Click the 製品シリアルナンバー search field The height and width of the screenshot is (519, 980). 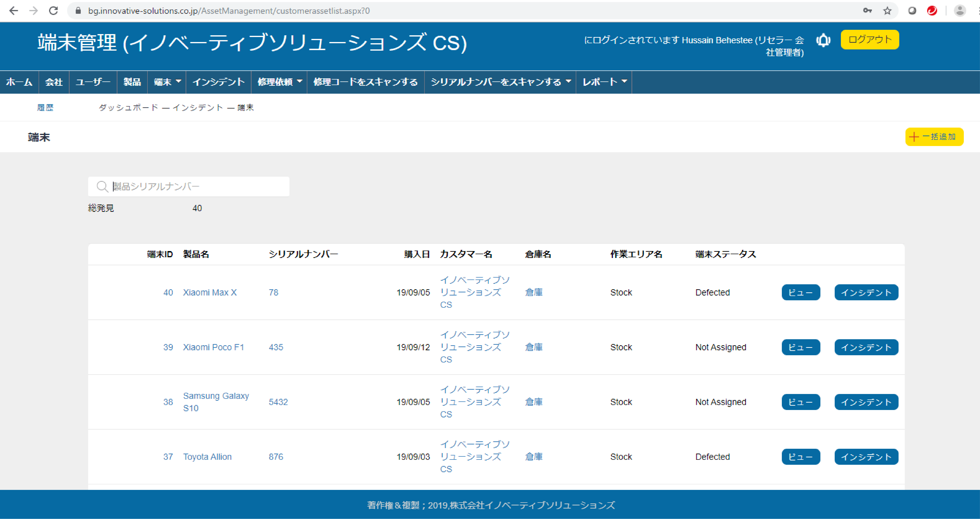(189, 186)
